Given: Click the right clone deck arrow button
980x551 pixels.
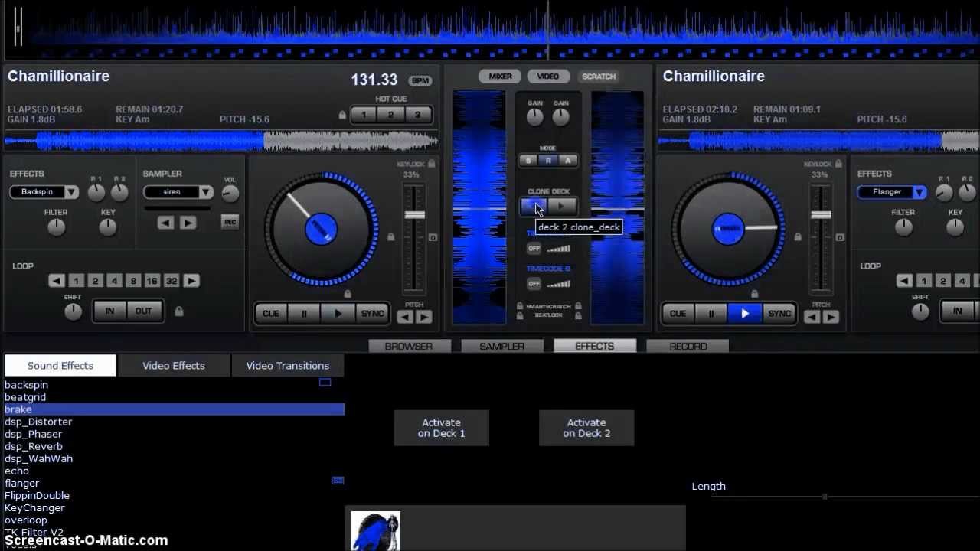Looking at the screenshot, I should tap(561, 207).
